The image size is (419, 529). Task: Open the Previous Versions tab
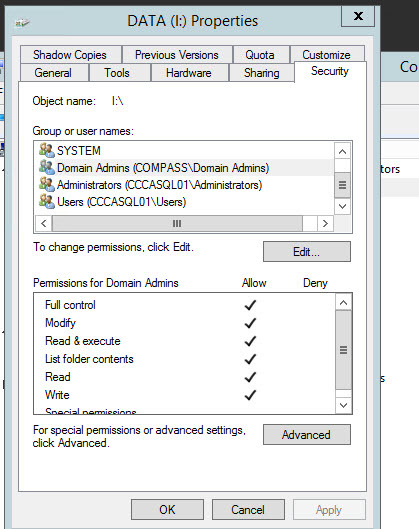click(x=177, y=55)
